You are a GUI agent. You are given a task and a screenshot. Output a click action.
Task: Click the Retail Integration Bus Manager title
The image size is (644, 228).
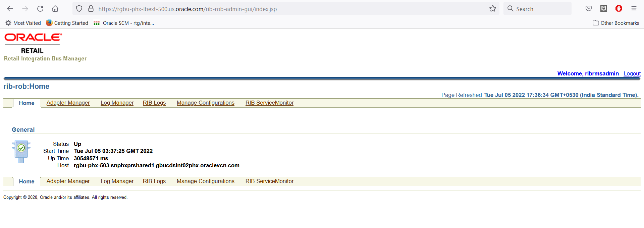pos(45,58)
